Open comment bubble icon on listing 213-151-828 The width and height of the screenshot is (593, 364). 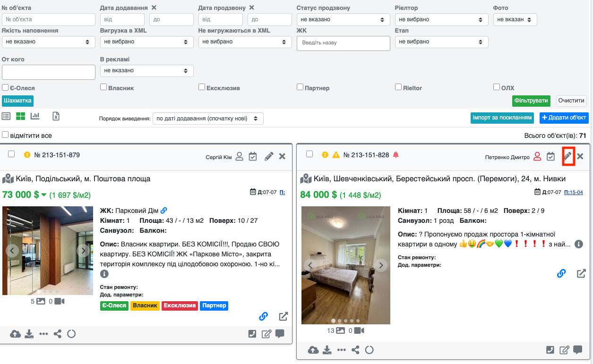[x=577, y=350]
